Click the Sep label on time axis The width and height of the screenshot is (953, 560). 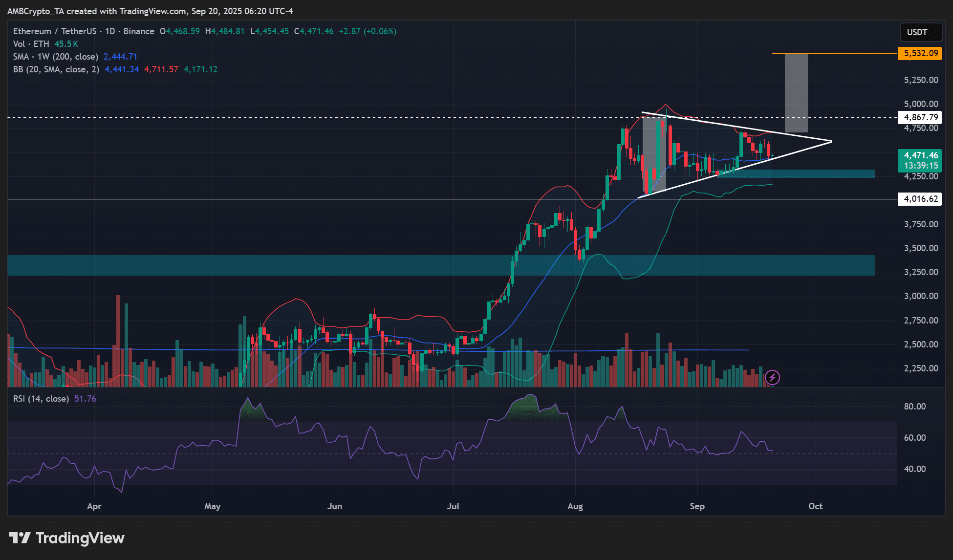pyautogui.click(x=697, y=506)
